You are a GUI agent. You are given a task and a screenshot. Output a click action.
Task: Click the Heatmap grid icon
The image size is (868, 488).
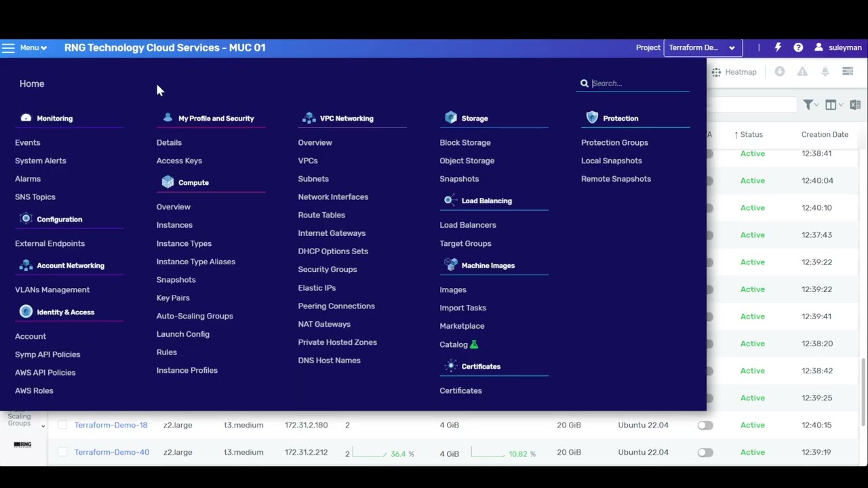[716, 72]
